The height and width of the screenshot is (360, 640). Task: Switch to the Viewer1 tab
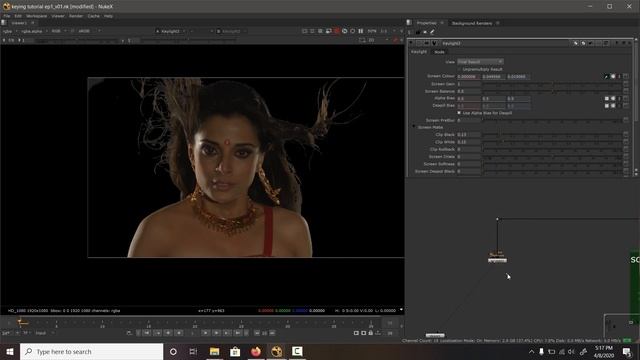point(19,23)
